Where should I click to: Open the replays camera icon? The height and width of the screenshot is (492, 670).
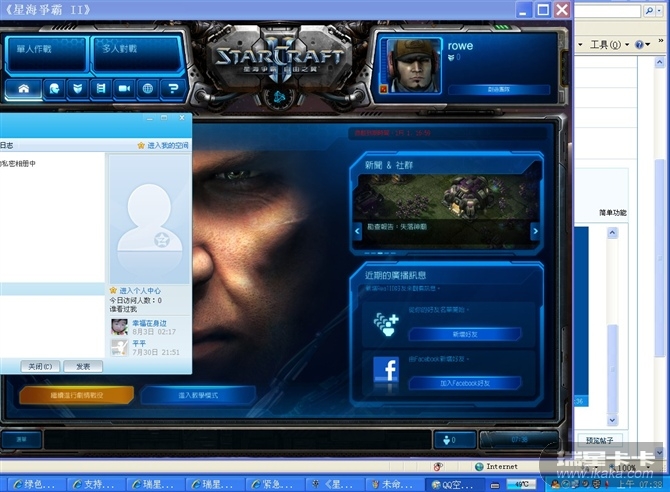point(124,88)
